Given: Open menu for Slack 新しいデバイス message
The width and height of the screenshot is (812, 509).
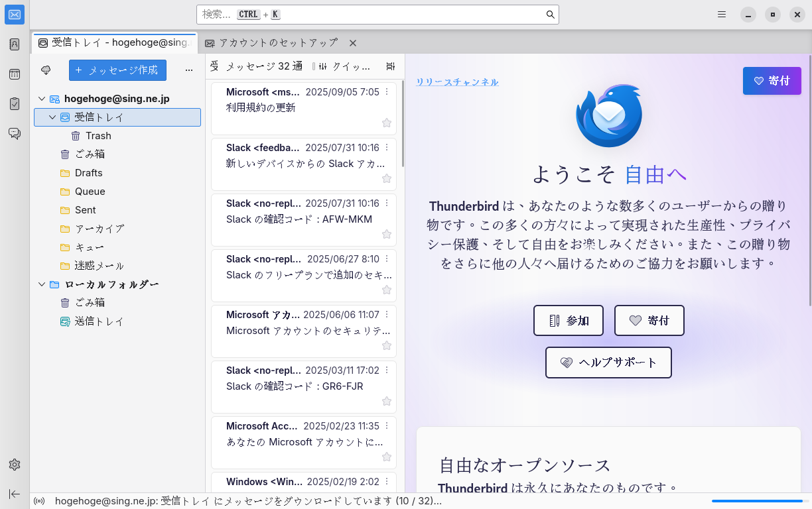Looking at the screenshot, I should (x=387, y=148).
